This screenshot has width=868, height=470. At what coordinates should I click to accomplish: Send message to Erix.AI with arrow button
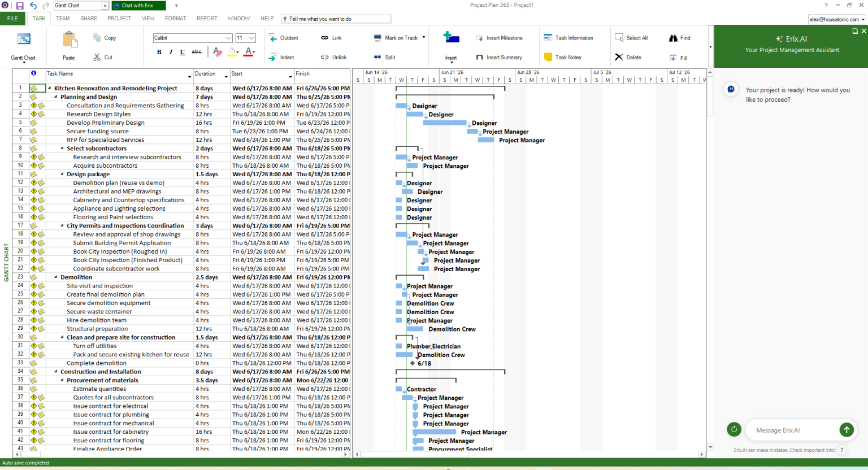pyautogui.click(x=847, y=430)
